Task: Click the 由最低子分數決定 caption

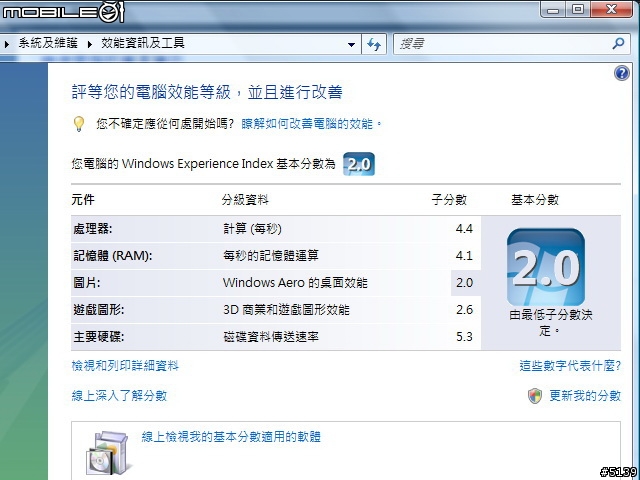Action: click(x=551, y=322)
